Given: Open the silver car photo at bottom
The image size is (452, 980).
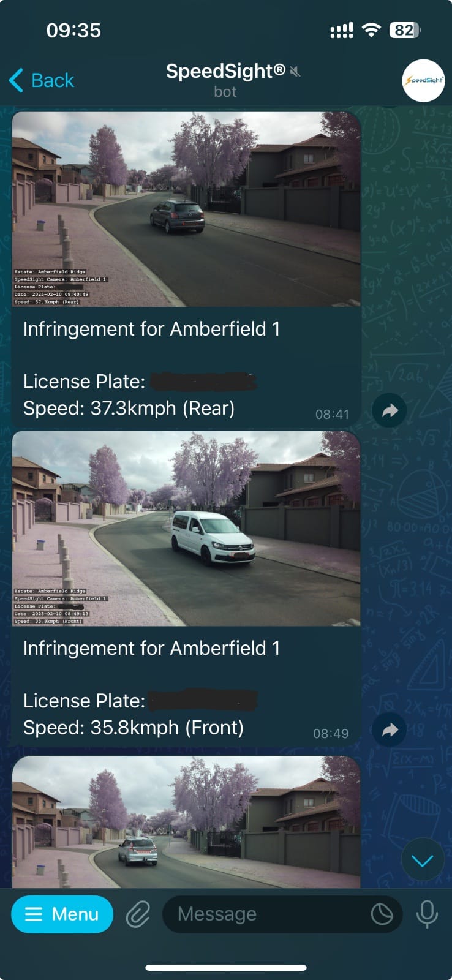Looking at the screenshot, I should [x=186, y=821].
